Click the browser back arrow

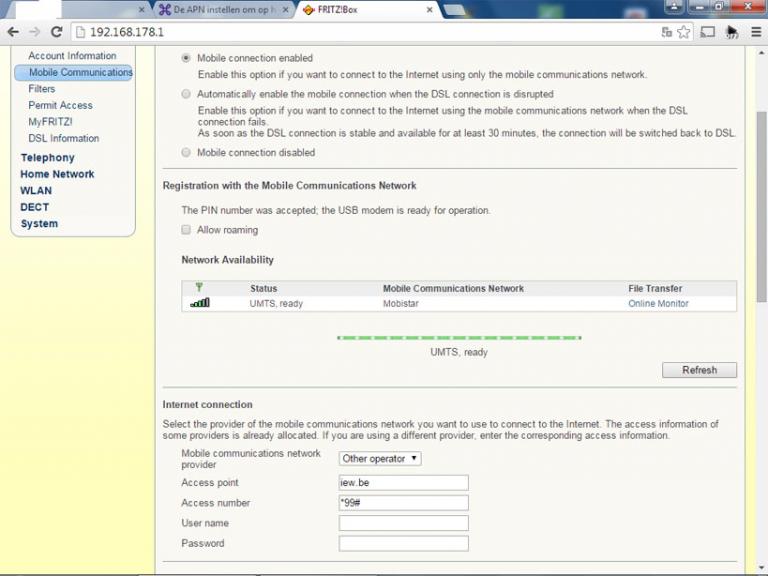(13, 32)
